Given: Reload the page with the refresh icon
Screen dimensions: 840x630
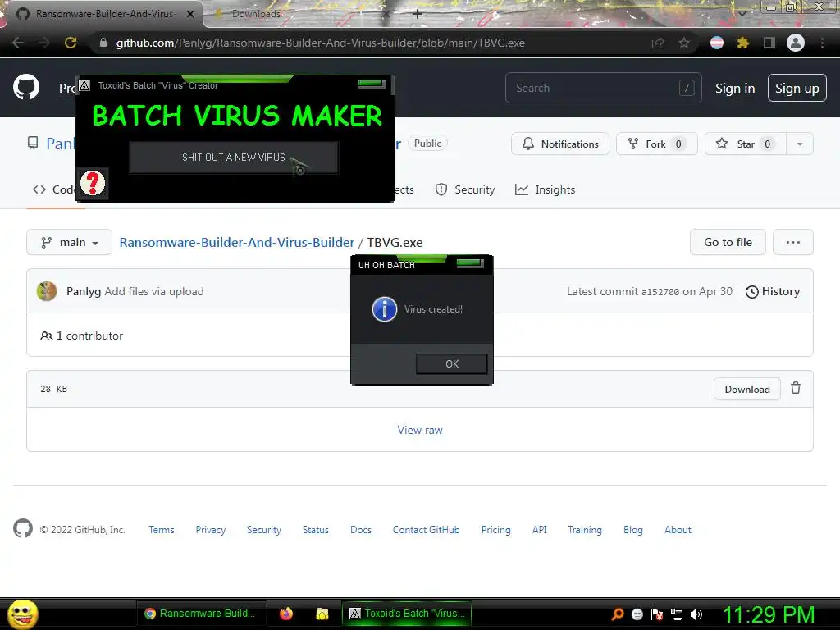Looking at the screenshot, I should point(71,43).
